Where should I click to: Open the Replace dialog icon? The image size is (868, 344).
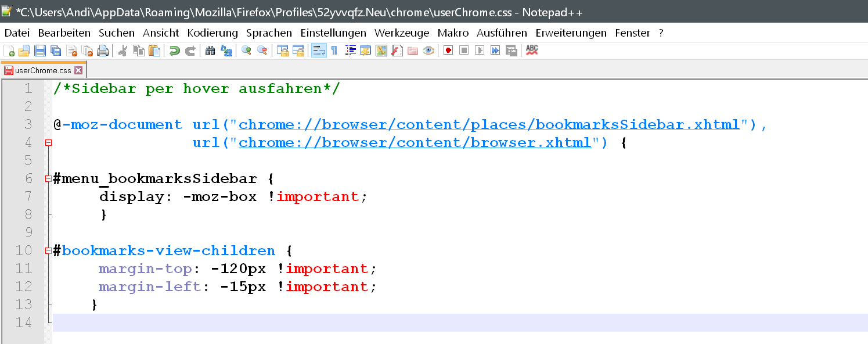pos(226,51)
